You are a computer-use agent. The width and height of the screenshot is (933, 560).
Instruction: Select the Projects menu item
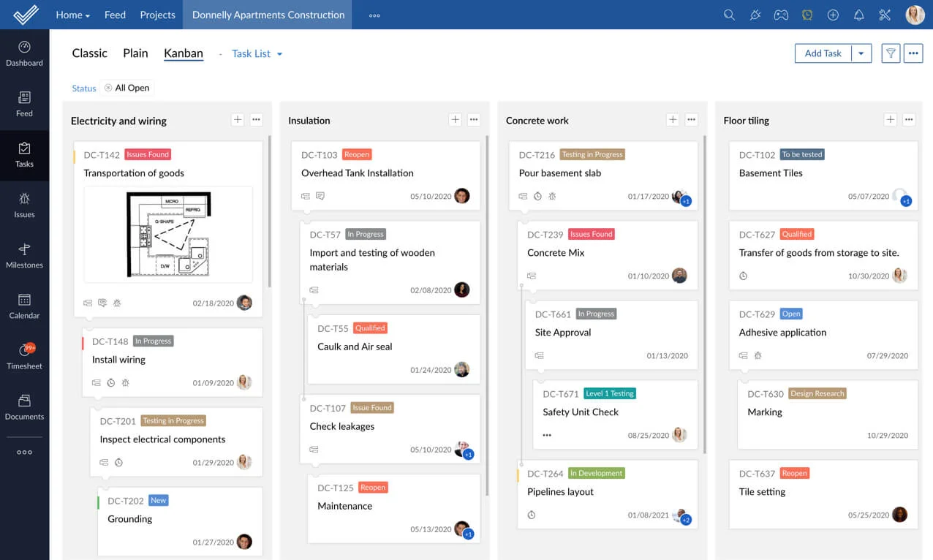click(157, 15)
